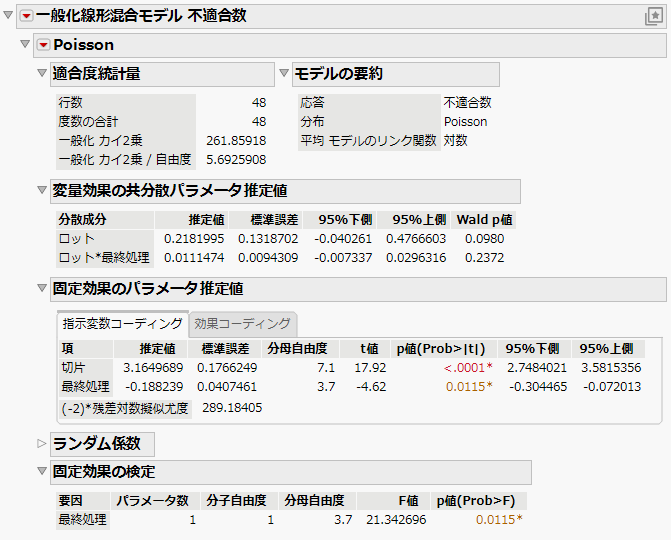Select Wald p-value 0.0980
Screen dimensions: 671x540
[484, 239]
